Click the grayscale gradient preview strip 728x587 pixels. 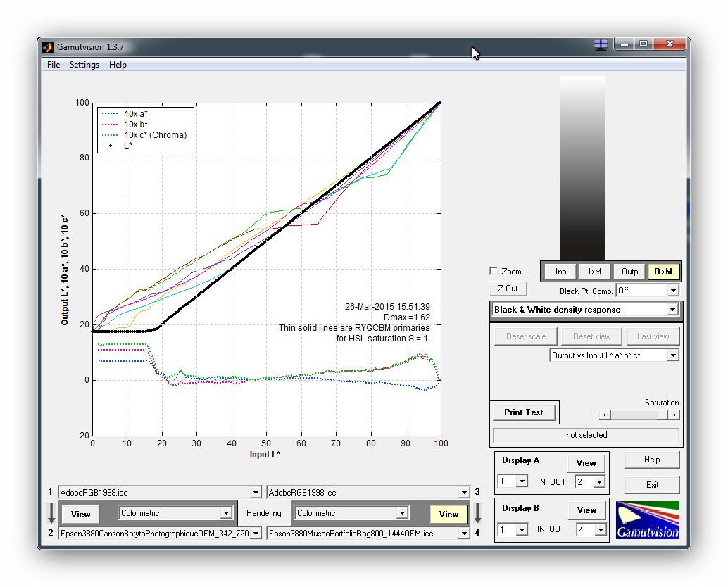582,168
